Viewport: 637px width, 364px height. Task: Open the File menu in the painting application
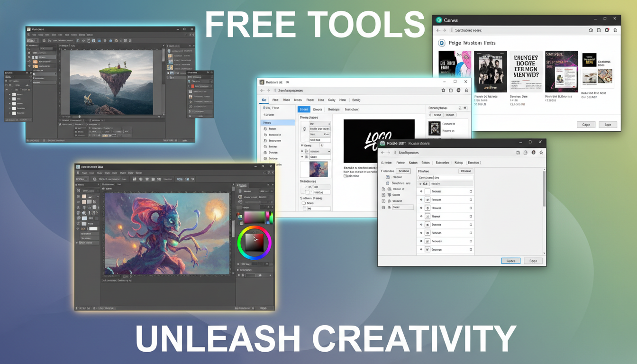point(84,173)
